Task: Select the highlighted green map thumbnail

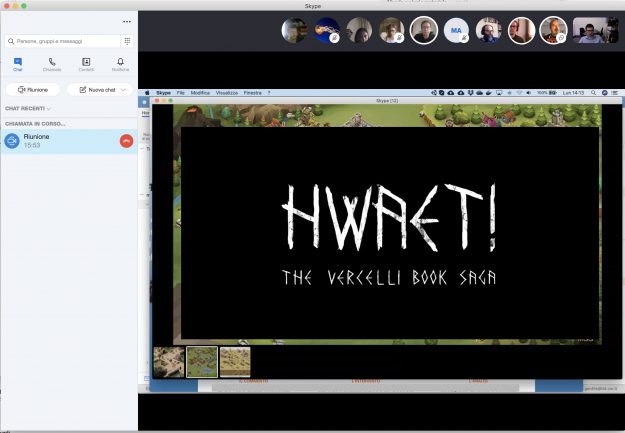Action: (x=202, y=362)
